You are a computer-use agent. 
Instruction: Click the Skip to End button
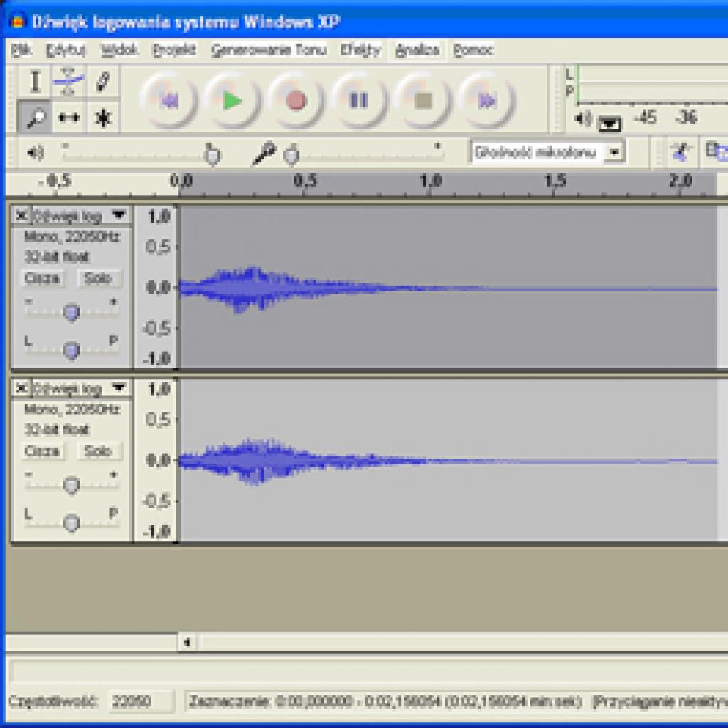486,100
